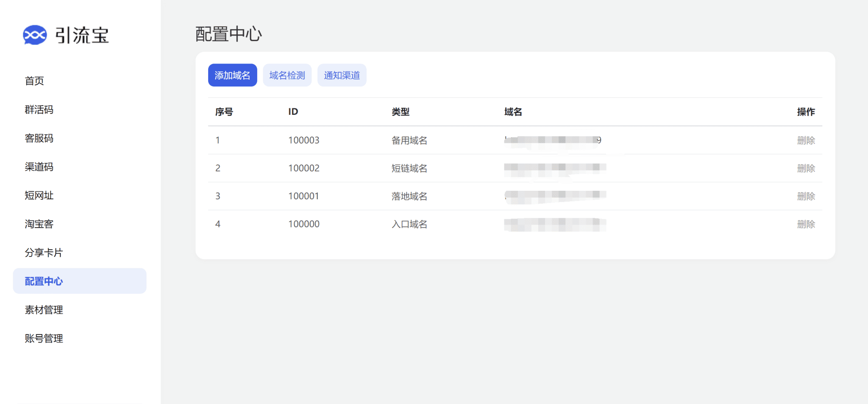The height and width of the screenshot is (404, 868).
Task: Select 渠道码 in the sidebar
Action: (39, 167)
